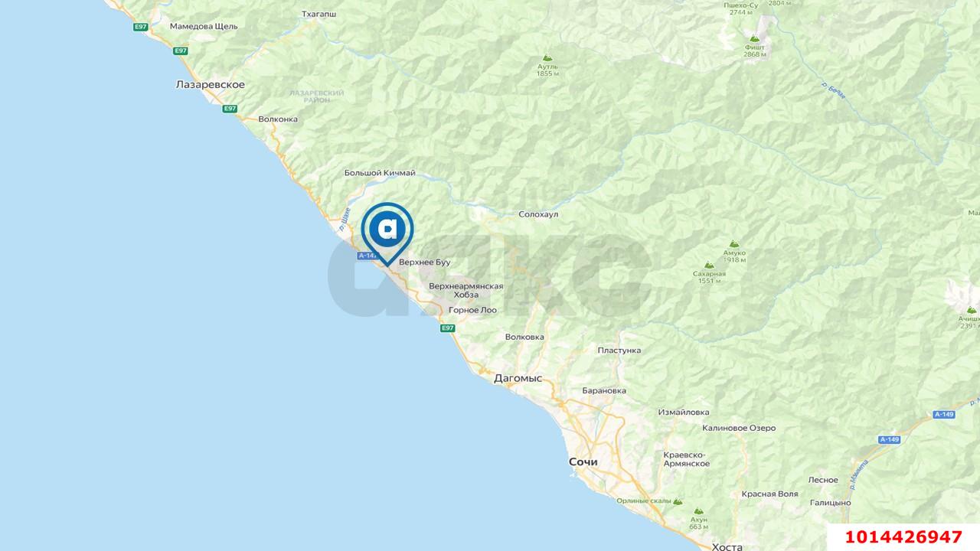Select the Дагомыс town label
Image resolution: width=980 pixels, height=551 pixels.
pyautogui.click(x=518, y=378)
